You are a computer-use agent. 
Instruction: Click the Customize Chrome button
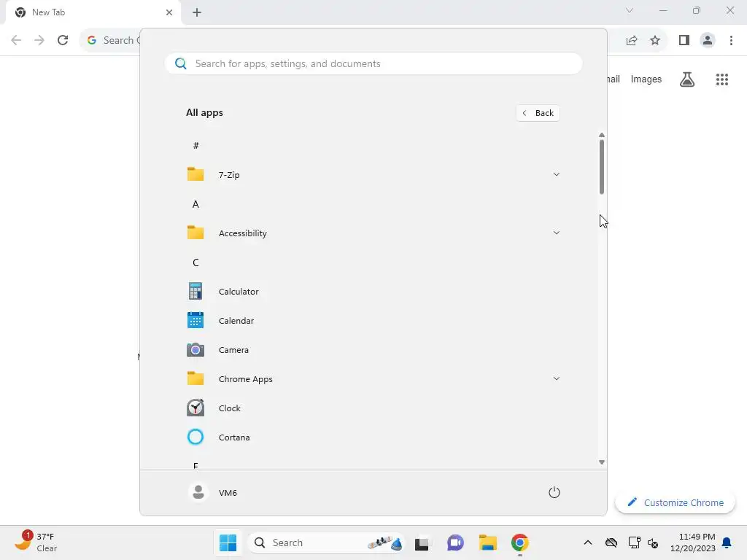[x=675, y=502]
